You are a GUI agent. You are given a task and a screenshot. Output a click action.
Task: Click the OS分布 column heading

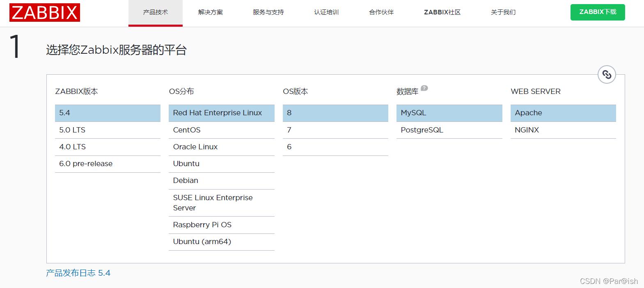coord(181,91)
